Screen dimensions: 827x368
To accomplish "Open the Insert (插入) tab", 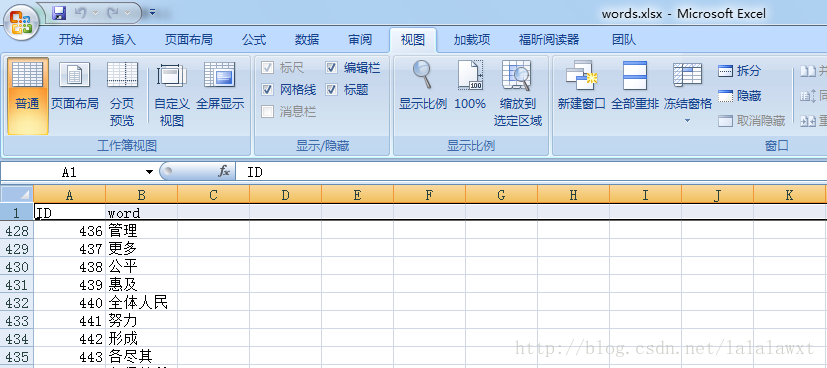I will [x=124, y=40].
